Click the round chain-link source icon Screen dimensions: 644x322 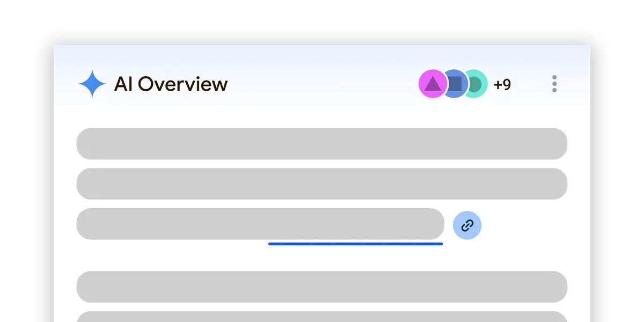467,225
